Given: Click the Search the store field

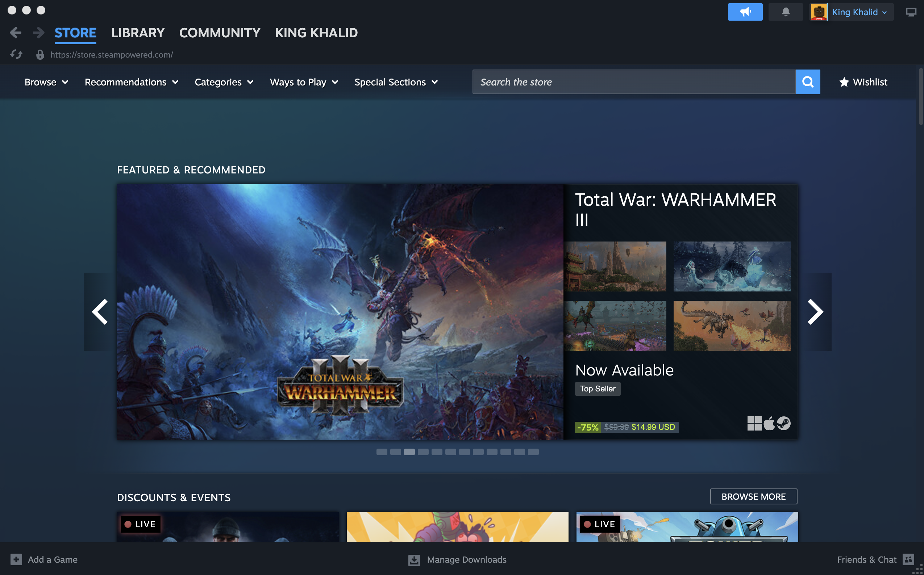Looking at the screenshot, I should pos(634,82).
